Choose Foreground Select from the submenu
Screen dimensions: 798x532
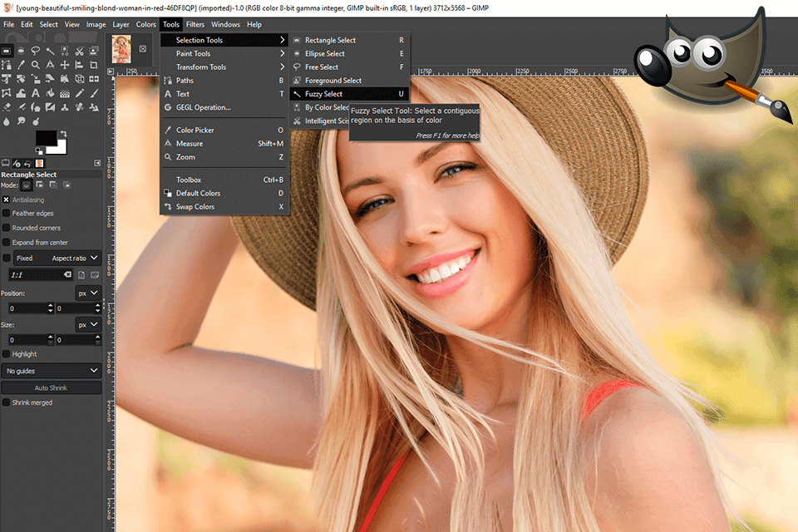(x=349, y=81)
